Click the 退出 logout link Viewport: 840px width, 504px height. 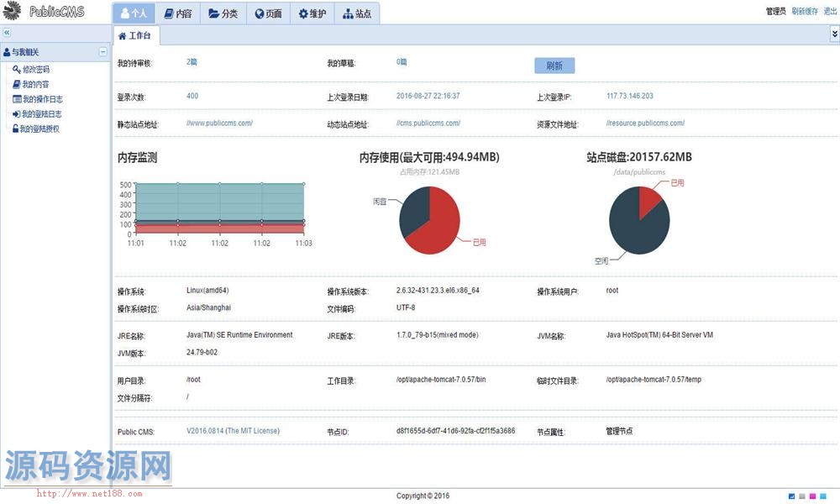830,12
